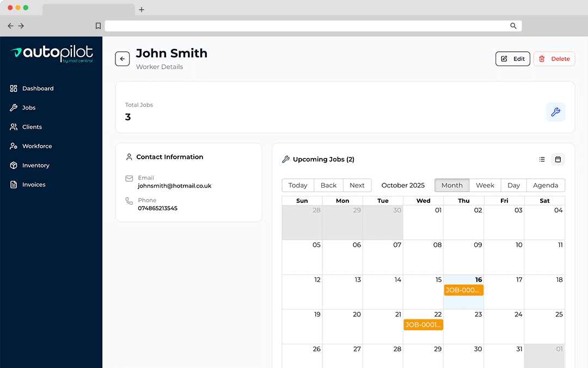Click the search magnifier in the address bar

pyautogui.click(x=512, y=26)
